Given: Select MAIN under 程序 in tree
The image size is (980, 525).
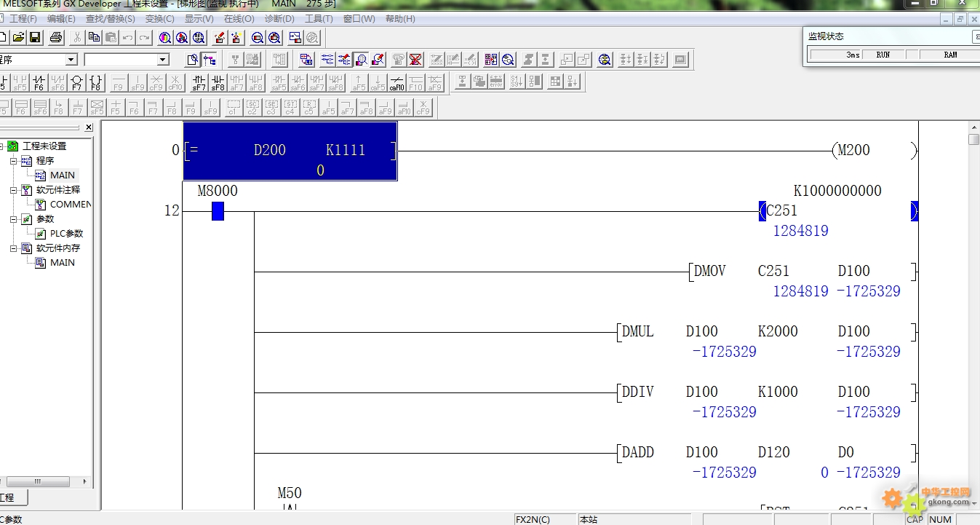Looking at the screenshot, I should click(62, 175).
